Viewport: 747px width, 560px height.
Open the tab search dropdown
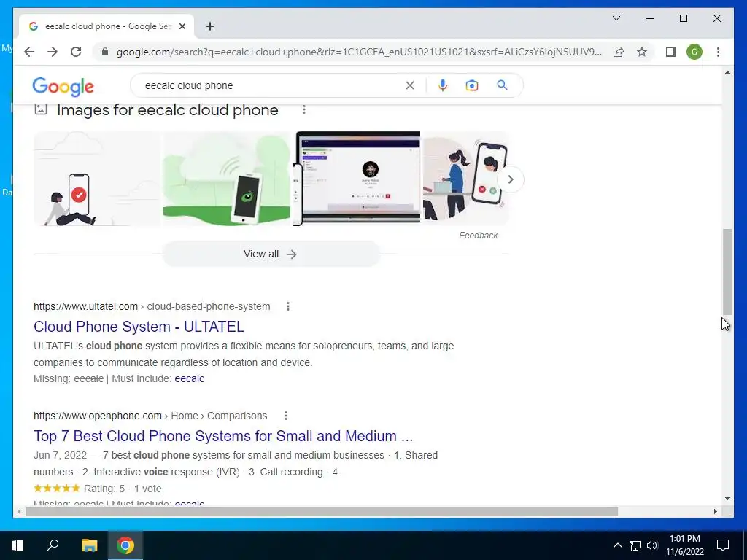click(616, 18)
